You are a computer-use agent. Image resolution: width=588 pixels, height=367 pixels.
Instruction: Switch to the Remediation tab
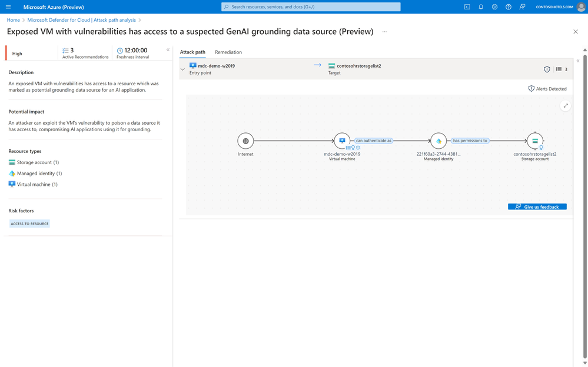(228, 52)
